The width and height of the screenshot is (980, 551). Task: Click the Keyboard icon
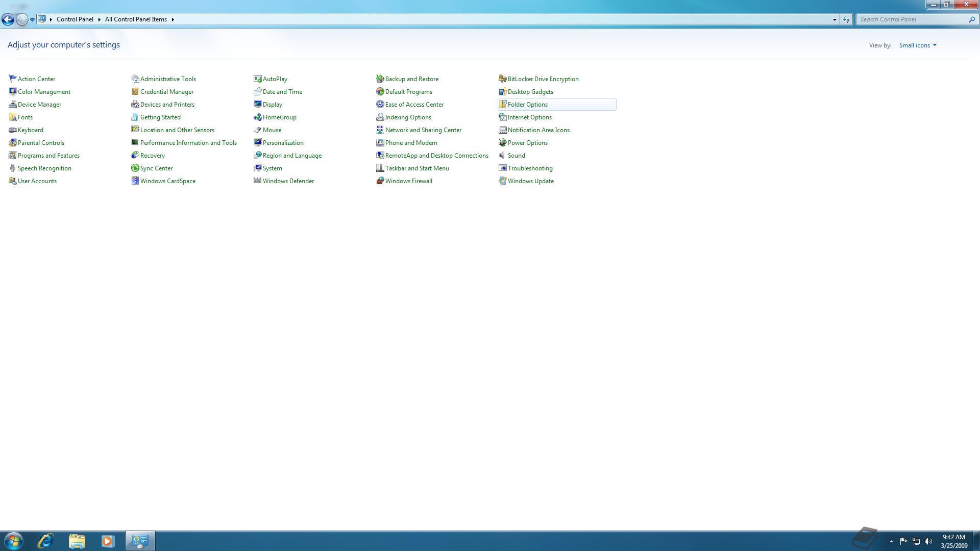[x=13, y=130]
